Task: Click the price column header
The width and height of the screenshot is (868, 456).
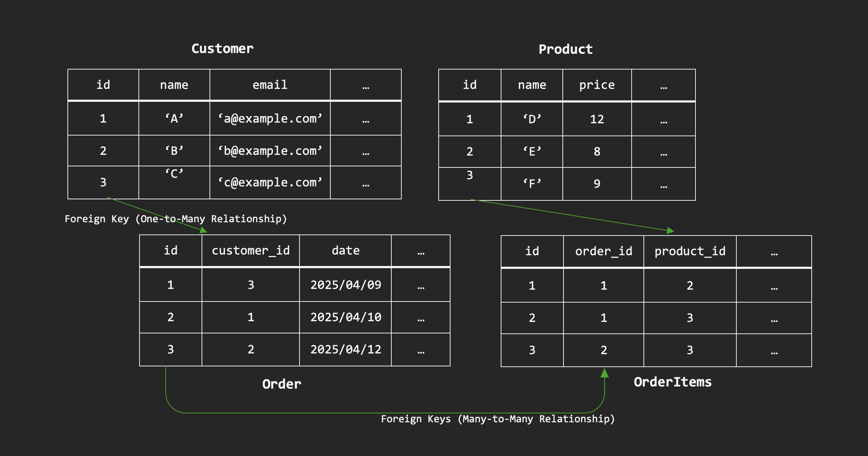Action: click(597, 85)
